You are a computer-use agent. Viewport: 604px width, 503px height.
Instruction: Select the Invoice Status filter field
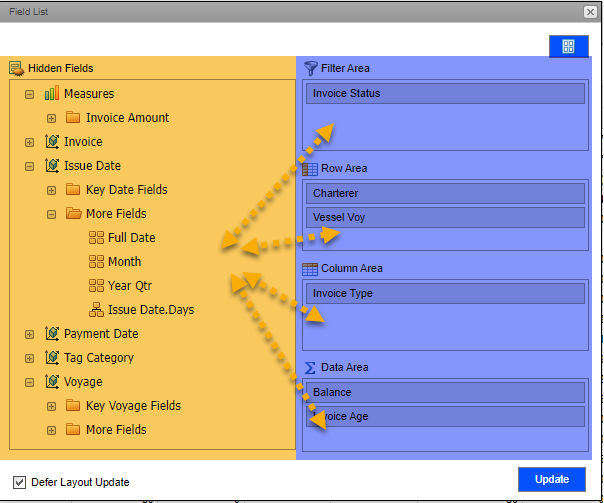point(444,93)
